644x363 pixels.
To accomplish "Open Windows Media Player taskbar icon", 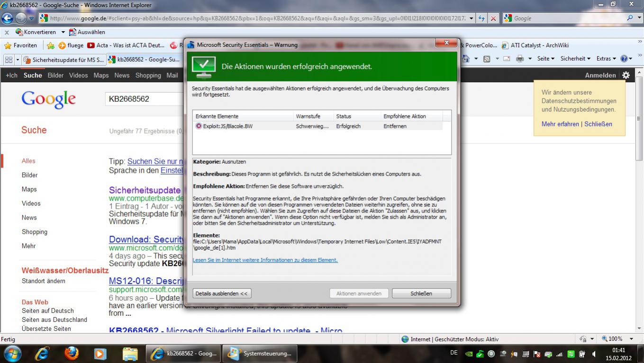I will click(x=100, y=354).
